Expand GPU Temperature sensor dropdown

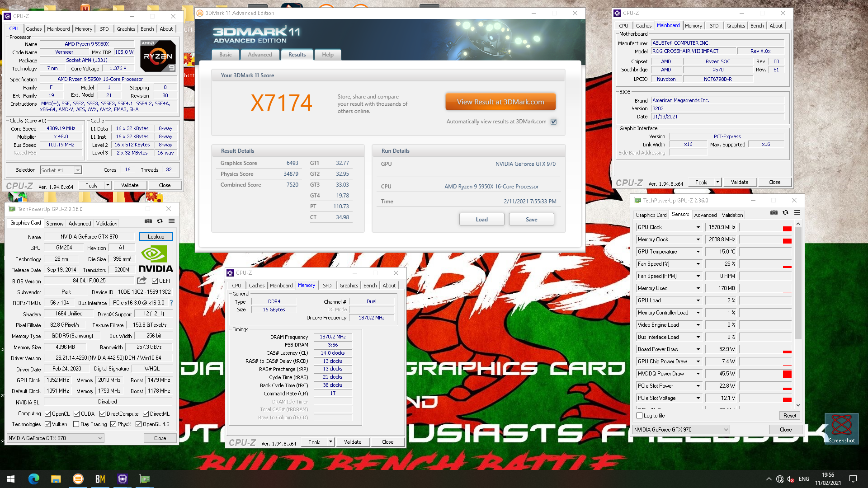[x=698, y=252]
